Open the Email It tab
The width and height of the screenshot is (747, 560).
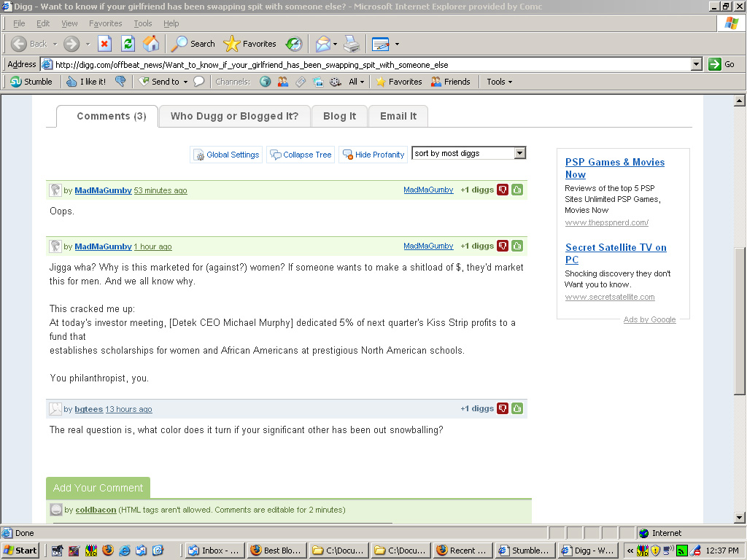click(x=398, y=116)
